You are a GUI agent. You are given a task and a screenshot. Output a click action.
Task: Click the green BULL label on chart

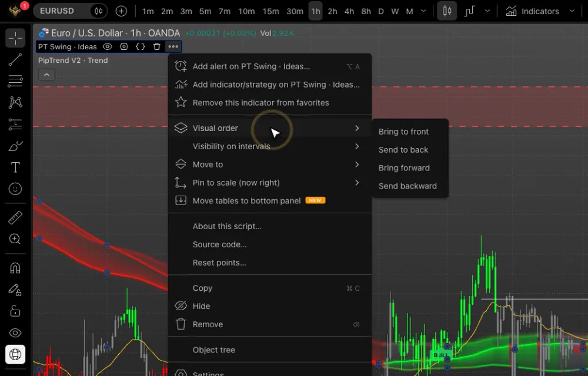click(440, 355)
